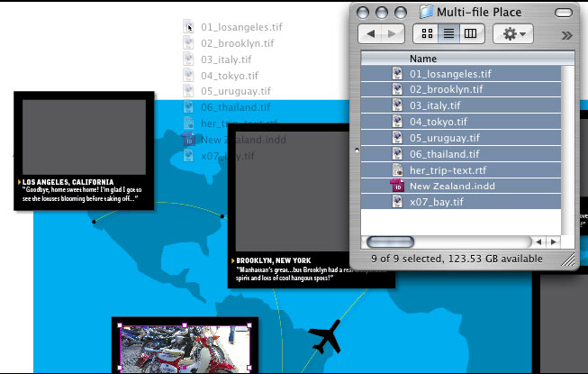This screenshot has width=588, height=374.
Task: Click the horizontal scrollbar thumb
Action: (389, 242)
